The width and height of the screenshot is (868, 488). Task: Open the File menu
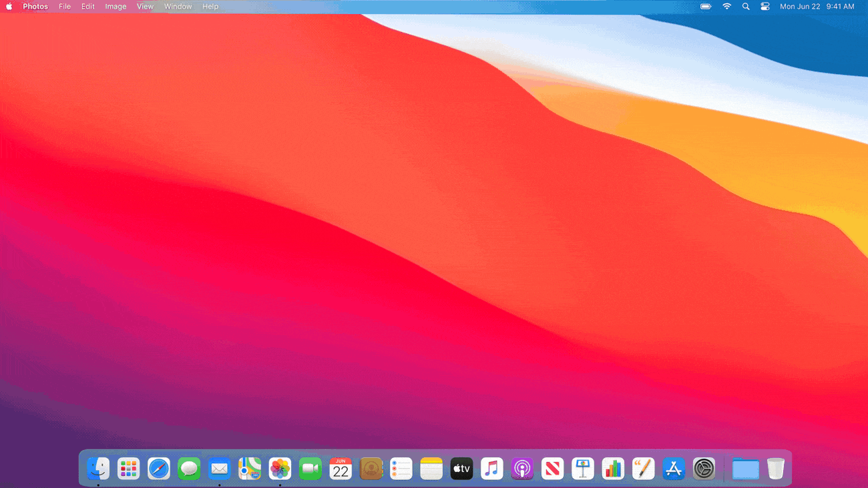tap(65, 7)
